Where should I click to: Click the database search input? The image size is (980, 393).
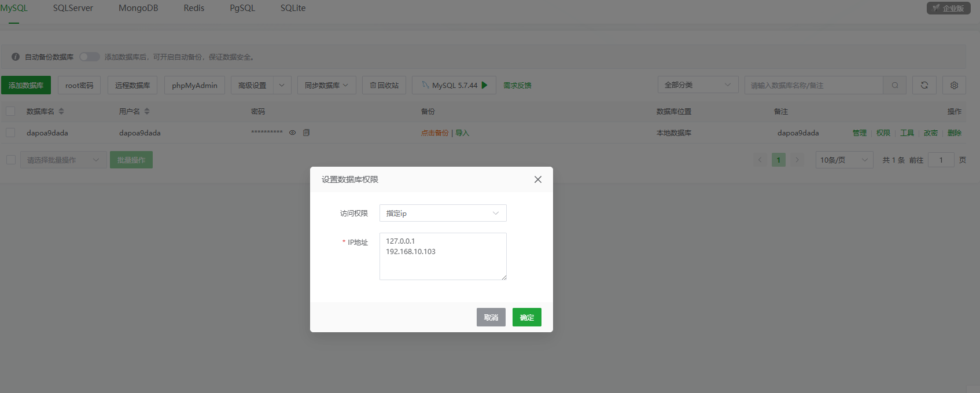[814, 85]
